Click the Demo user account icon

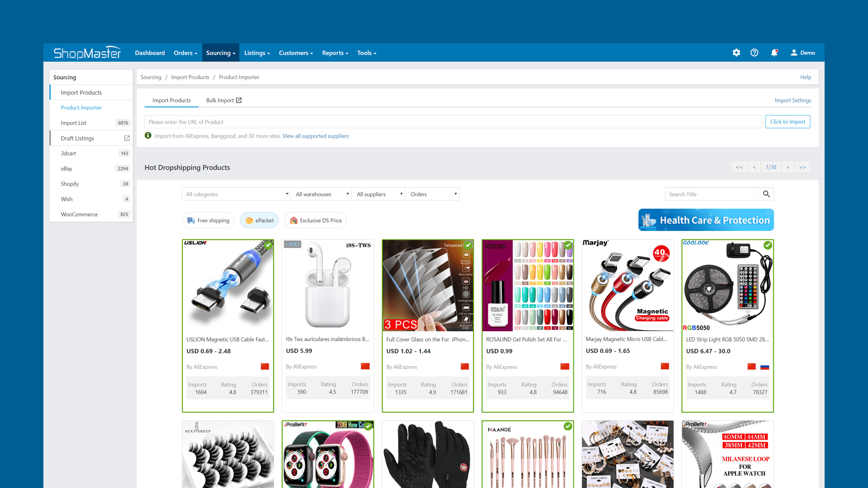pos(794,53)
